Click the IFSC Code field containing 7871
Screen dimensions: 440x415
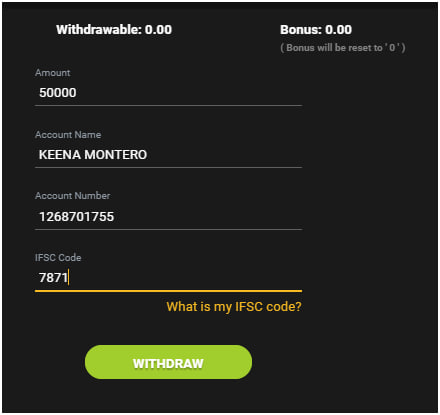[x=168, y=278]
